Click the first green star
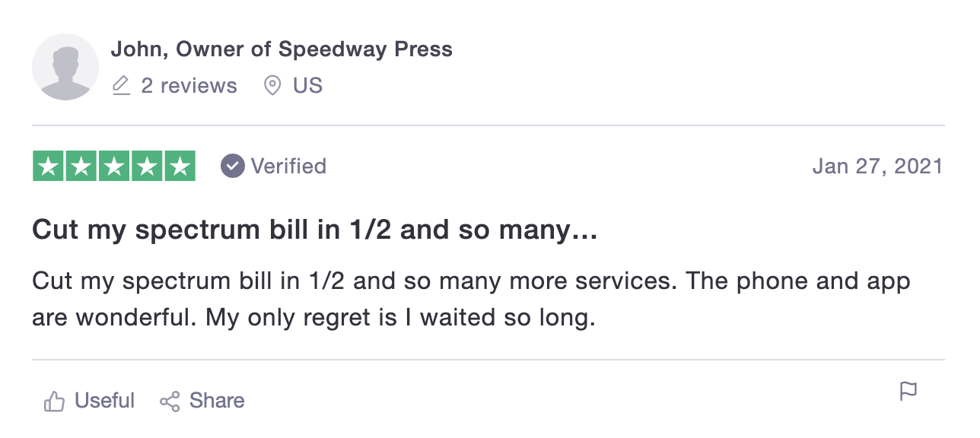The image size is (980, 438). coord(49,167)
